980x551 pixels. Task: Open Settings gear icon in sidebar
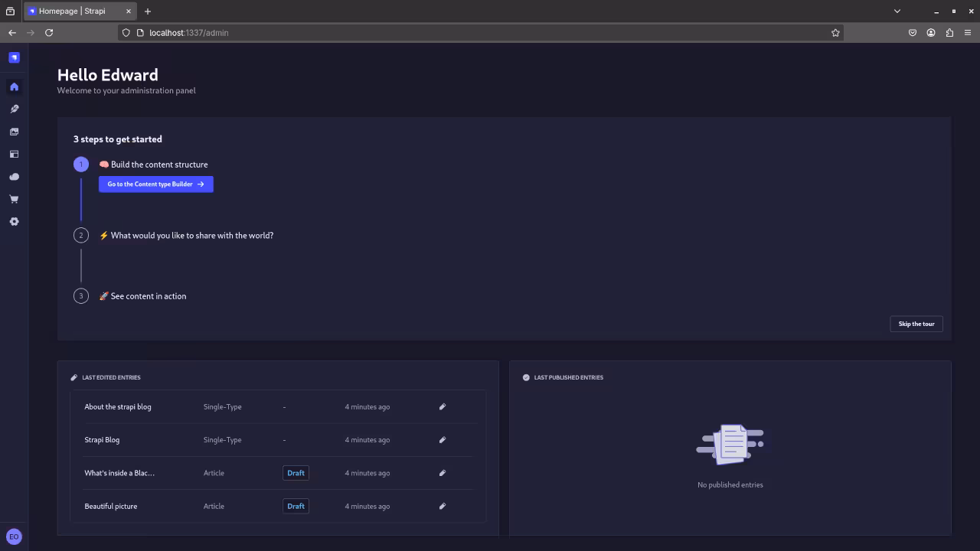(14, 222)
